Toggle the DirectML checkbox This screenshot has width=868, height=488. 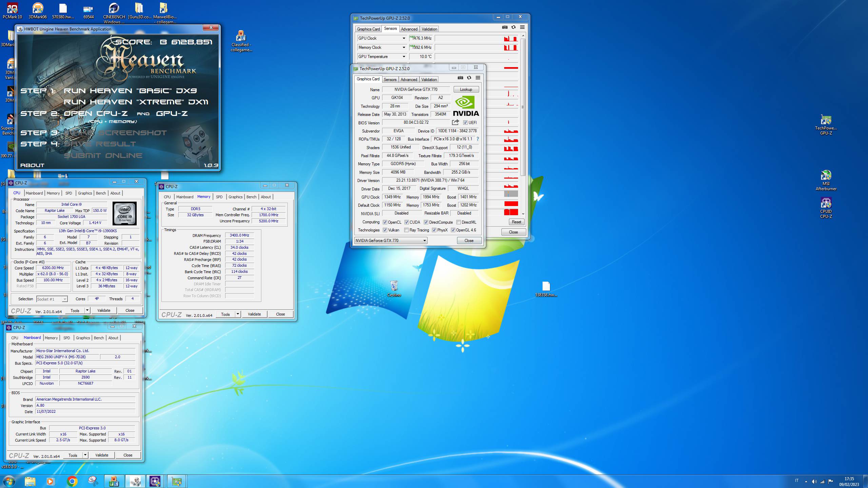tap(458, 222)
